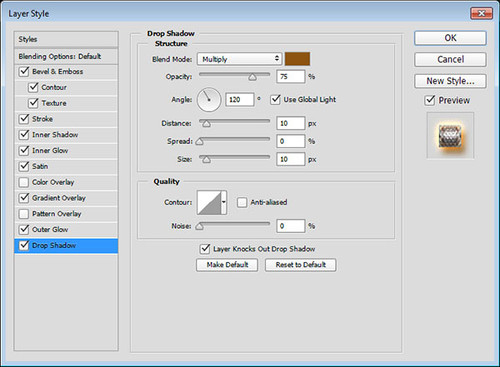Click the Angle dial control

pos(209,100)
